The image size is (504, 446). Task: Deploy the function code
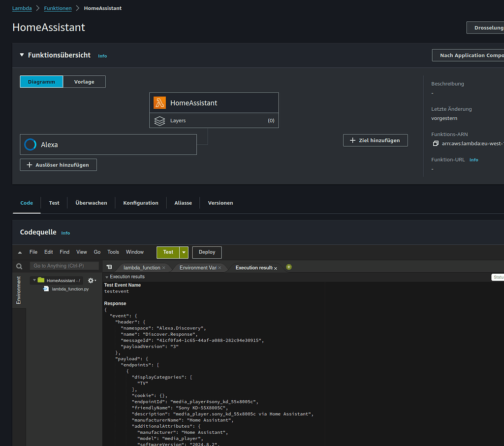206,252
